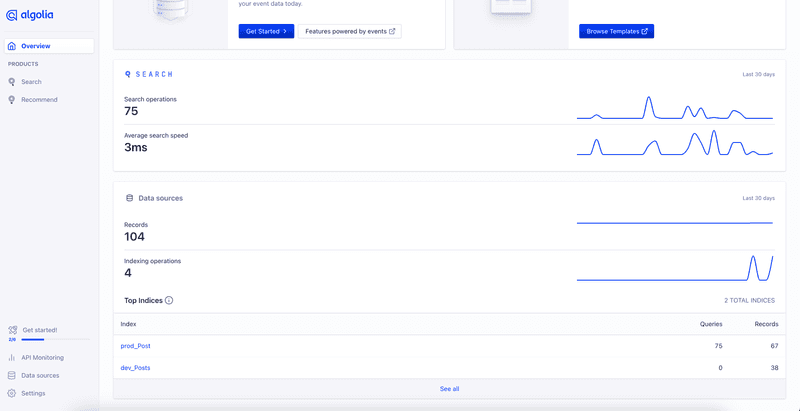Click the Average search speed sparkline chart

coord(675,143)
